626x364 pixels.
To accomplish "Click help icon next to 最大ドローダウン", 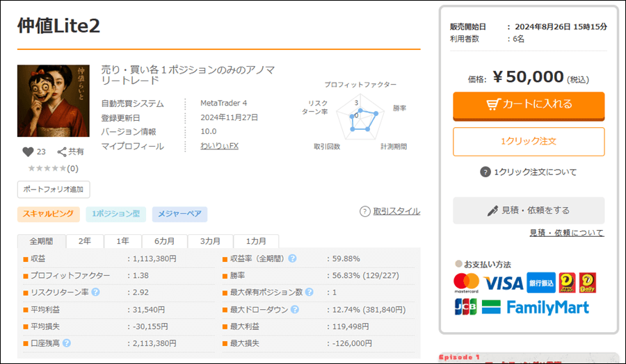I will 295,309.
